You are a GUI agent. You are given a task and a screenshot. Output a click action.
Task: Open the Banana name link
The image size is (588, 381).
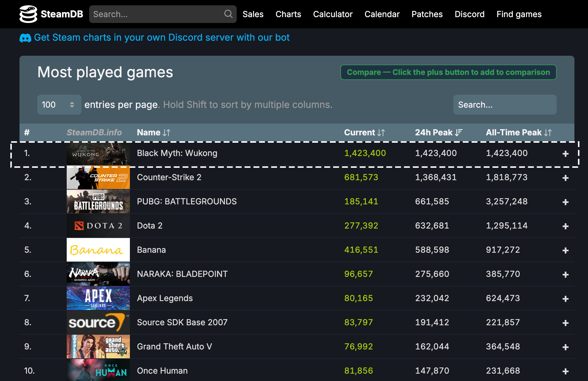(x=151, y=250)
